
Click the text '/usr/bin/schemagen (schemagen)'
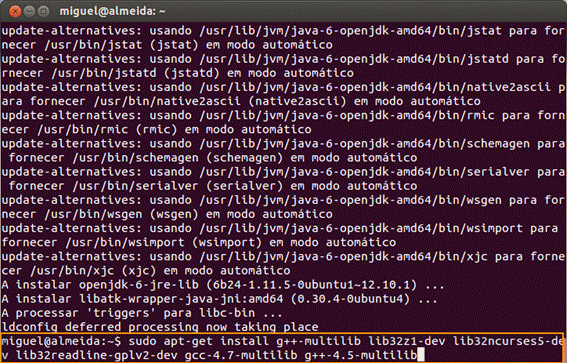(x=178, y=158)
